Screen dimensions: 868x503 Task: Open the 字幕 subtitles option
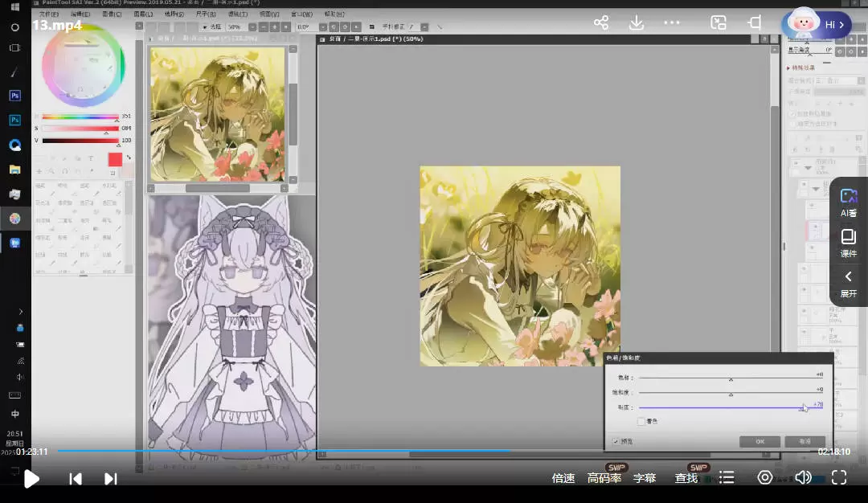click(645, 478)
